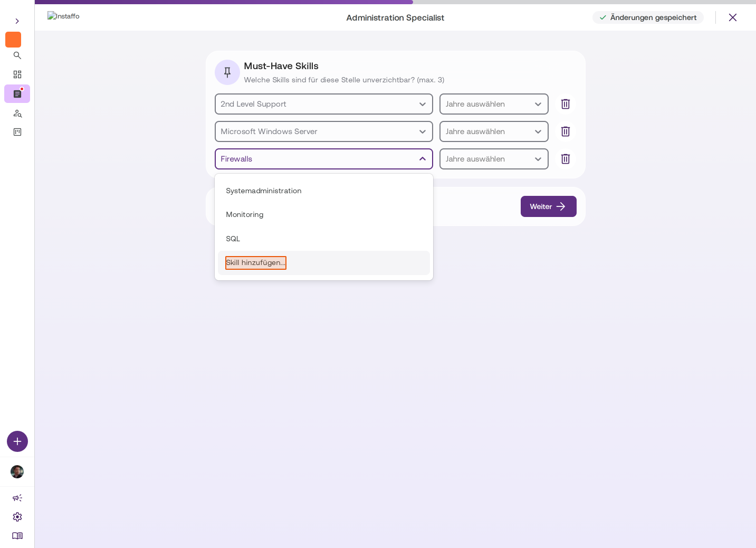756x548 pixels.
Task: Open the user profile avatar
Action: 17,471
